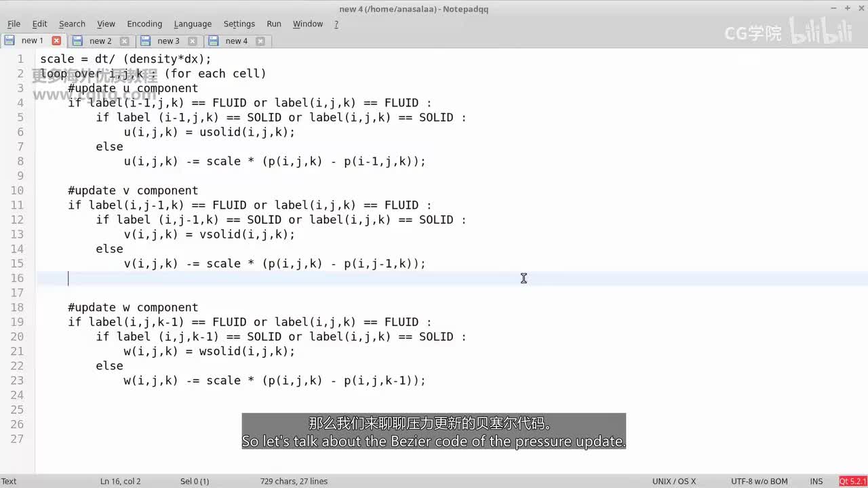The height and width of the screenshot is (488, 868).
Task: Click the if statement on line 11
Action: pos(250,205)
